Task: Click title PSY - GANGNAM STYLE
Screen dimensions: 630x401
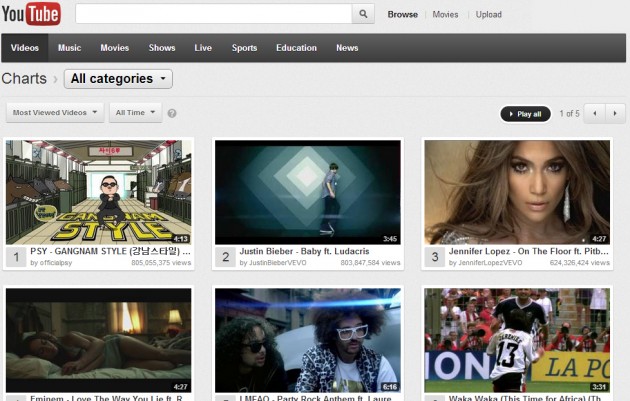Action: click(110, 252)
